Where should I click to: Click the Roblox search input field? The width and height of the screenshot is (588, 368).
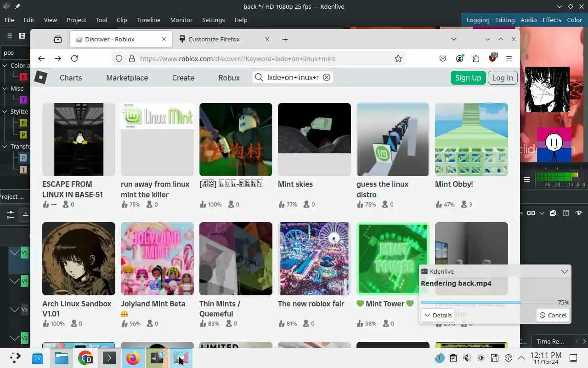[x=292, y=77]
